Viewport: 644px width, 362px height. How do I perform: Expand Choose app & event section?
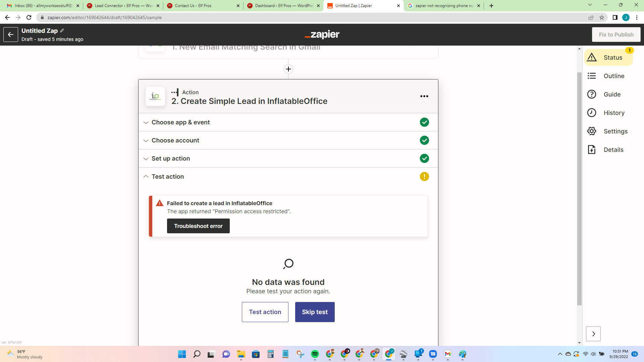[180, 122]
